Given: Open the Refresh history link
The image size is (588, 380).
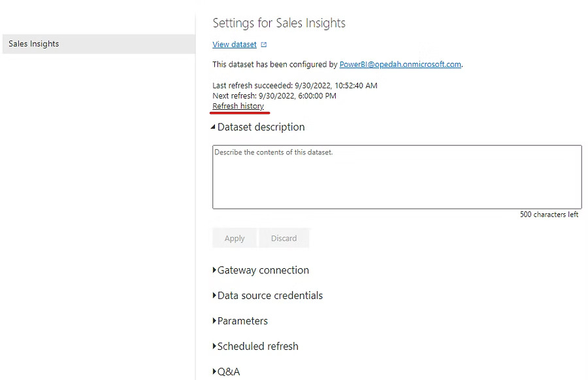Looking at the screenshot, I should click(238, 106).
